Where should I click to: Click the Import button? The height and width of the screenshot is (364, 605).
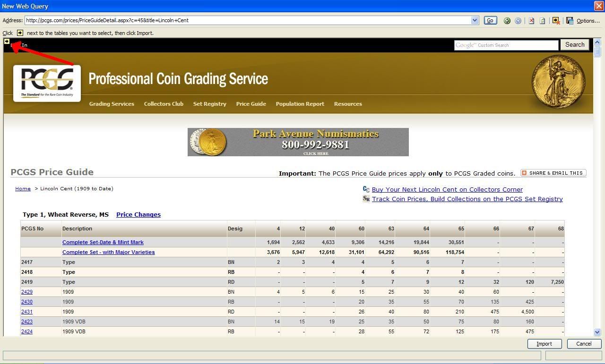coord(544,344)
